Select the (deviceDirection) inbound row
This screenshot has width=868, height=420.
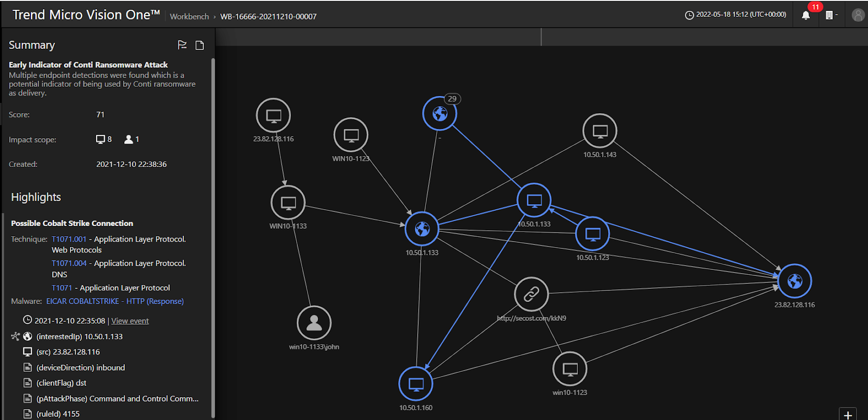click(80, 367)
